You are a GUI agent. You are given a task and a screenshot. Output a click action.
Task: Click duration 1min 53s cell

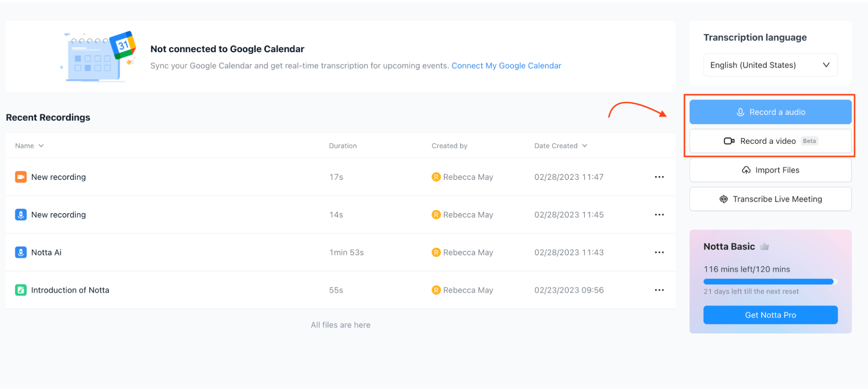click(347, 253)
